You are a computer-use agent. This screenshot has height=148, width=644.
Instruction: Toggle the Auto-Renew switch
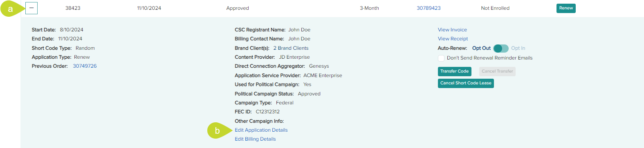pyautogui.click(x=501, y=49)
